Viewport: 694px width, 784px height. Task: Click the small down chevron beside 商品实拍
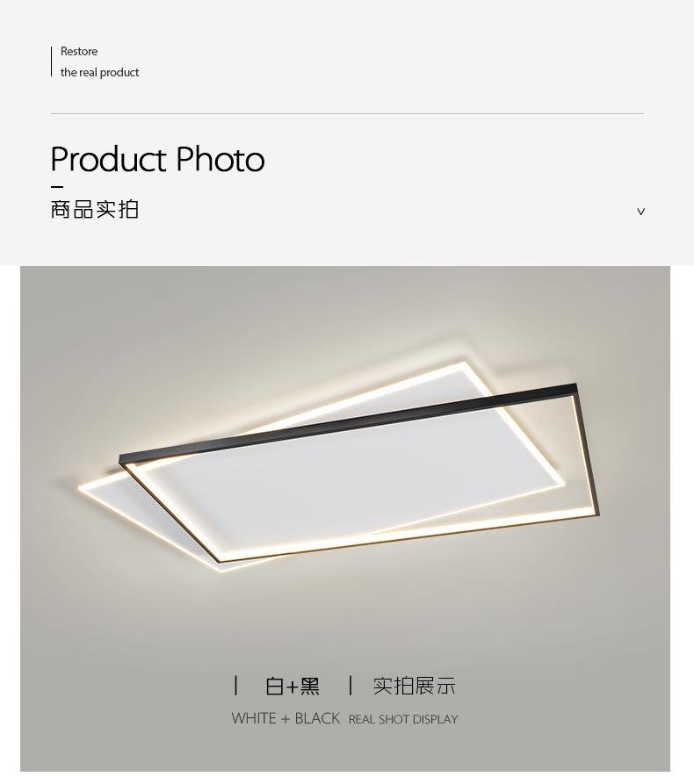640,212
